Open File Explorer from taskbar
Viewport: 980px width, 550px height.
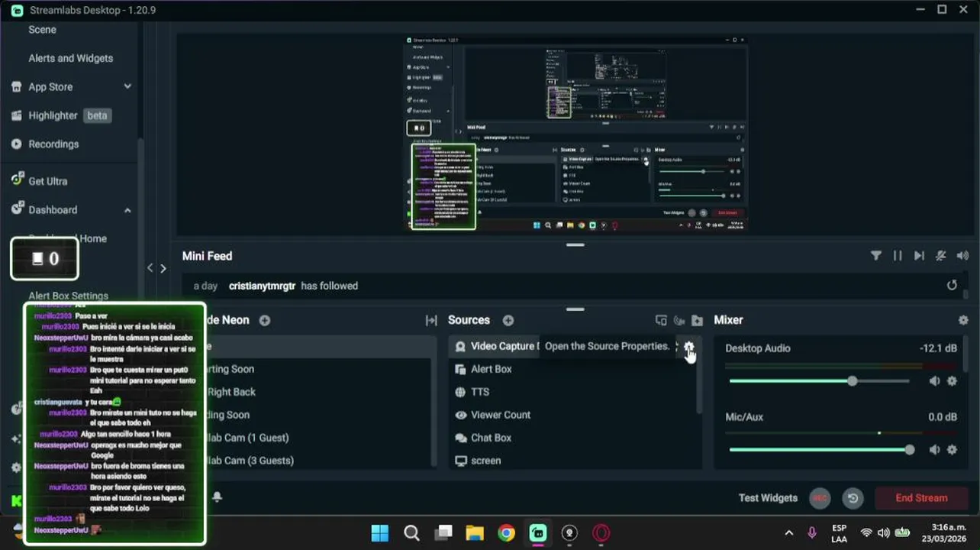475,533
